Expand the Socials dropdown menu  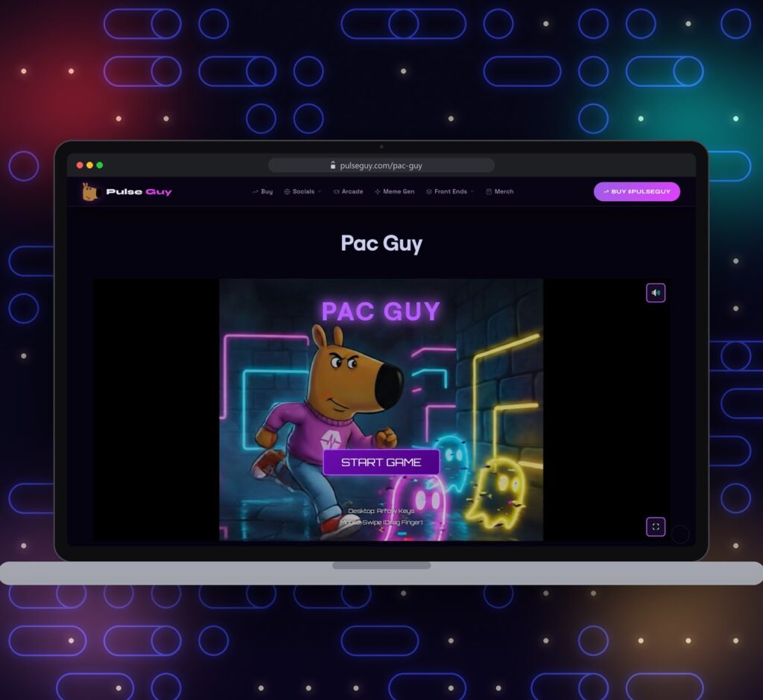click(303, 191)
